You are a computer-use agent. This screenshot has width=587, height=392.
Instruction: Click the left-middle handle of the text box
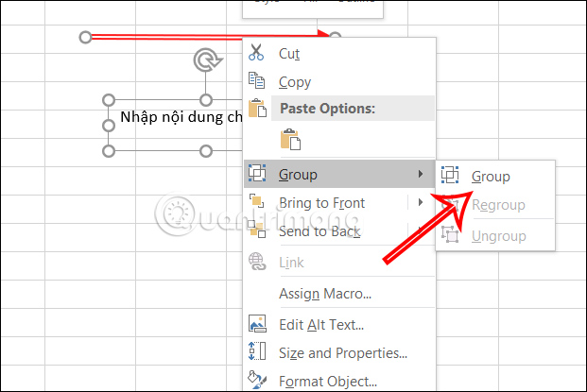click(109, 126)
